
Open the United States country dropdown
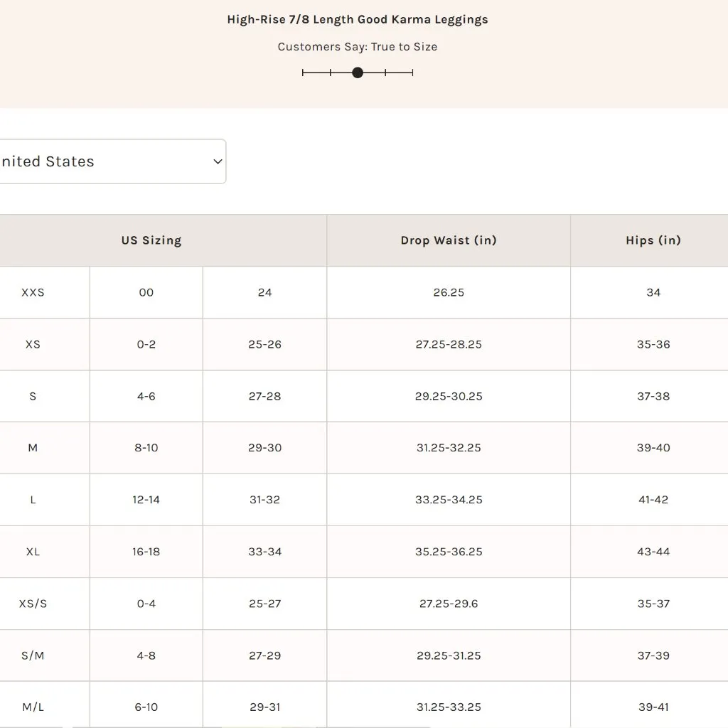(107, 161)
